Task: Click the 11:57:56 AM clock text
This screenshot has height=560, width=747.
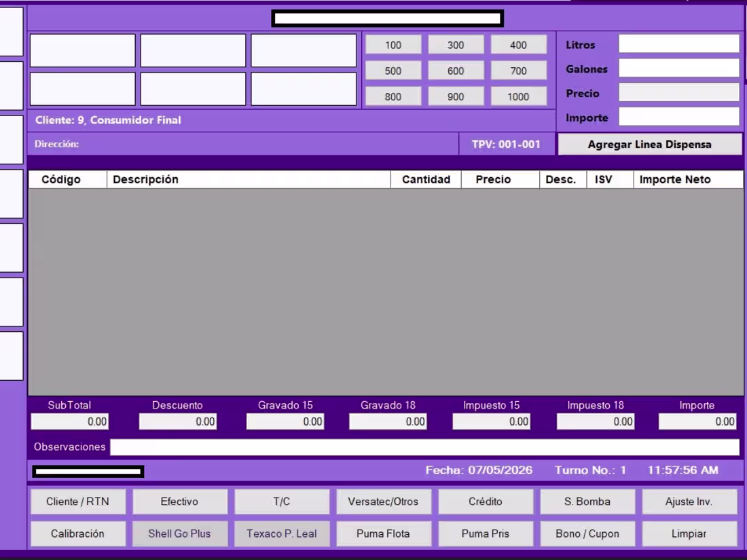Action: click(x=682, y=470)
